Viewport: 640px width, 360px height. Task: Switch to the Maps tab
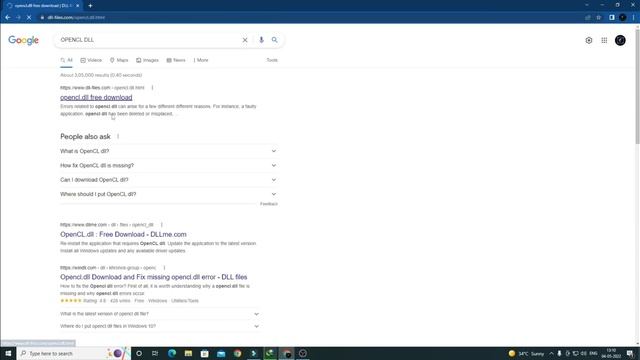click(119, 60)
